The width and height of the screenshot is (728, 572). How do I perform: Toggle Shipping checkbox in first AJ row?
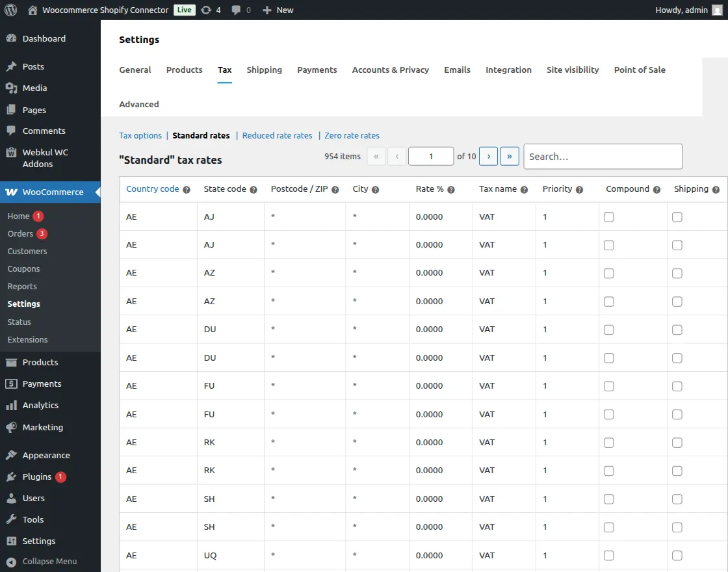pos(677,217)
